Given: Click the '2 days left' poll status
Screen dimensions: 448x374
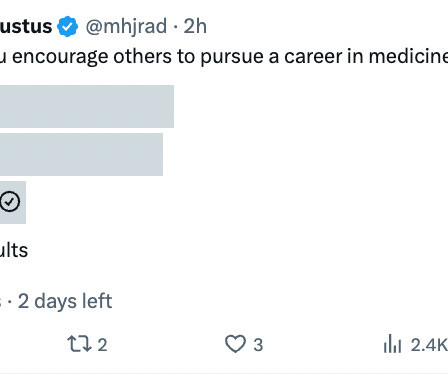Looking at the screenshot, I should click(65, 301).
